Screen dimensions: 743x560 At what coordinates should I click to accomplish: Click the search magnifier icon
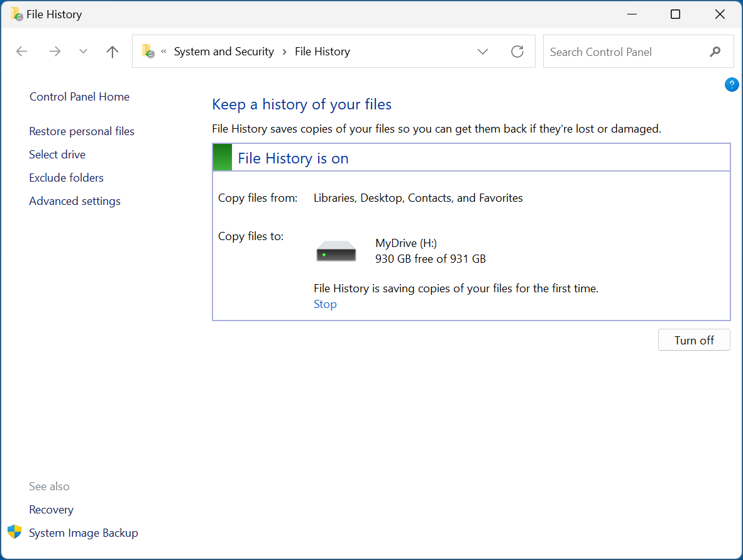(x=715, y=52)
